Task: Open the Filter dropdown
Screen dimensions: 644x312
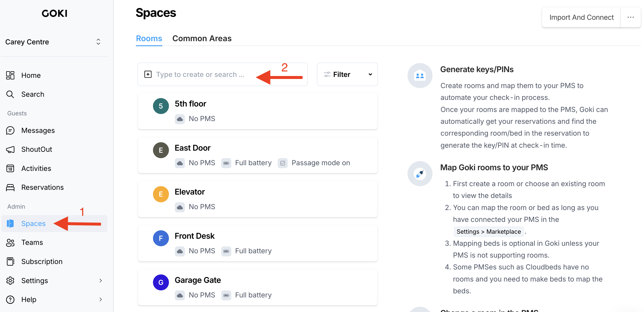Action: 347,74
